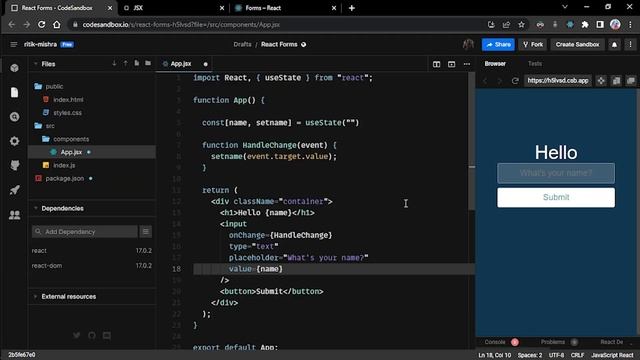Go back in the preview browser
Screen dimensions: 640x360
point(485,81)
